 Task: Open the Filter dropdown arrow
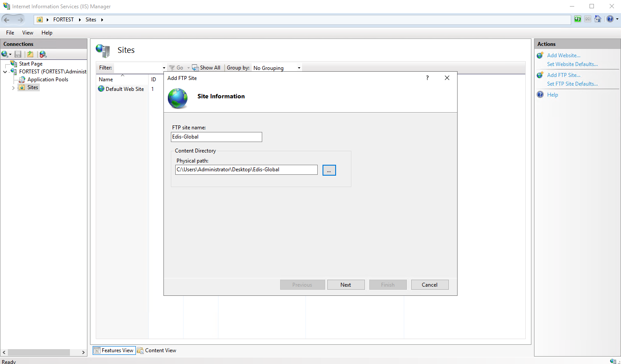pos(164,68)
